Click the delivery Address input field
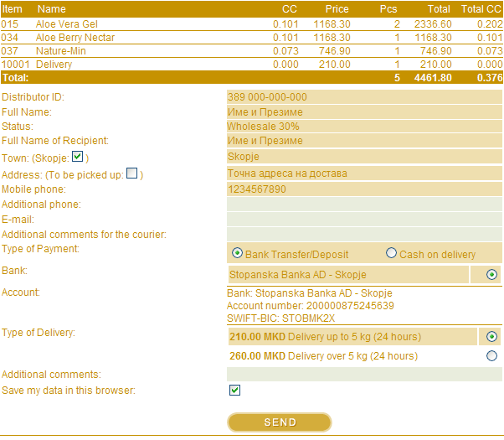This screenshot has height=440, width=504. pos(364,173)
